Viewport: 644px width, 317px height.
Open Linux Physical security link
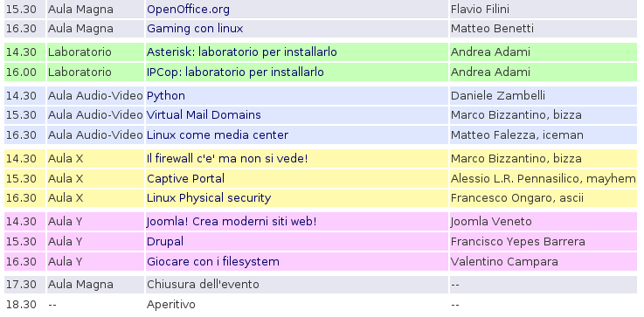209,198
